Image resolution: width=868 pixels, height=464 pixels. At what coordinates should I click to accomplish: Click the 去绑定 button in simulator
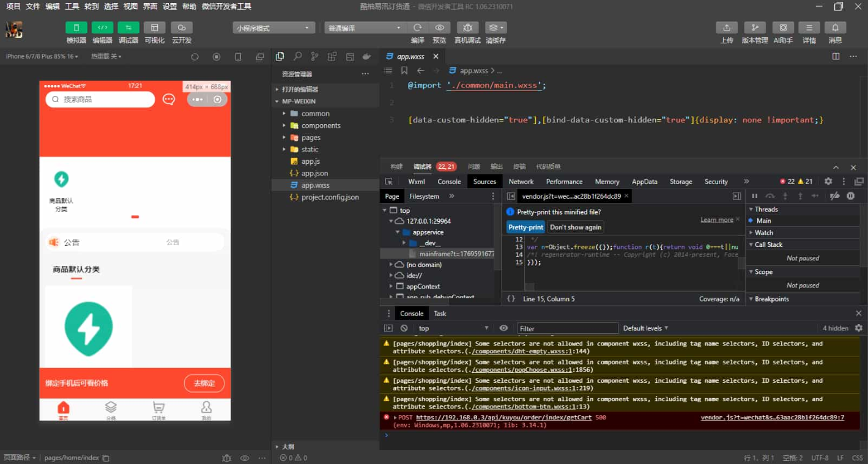click(x=204, y=383)
